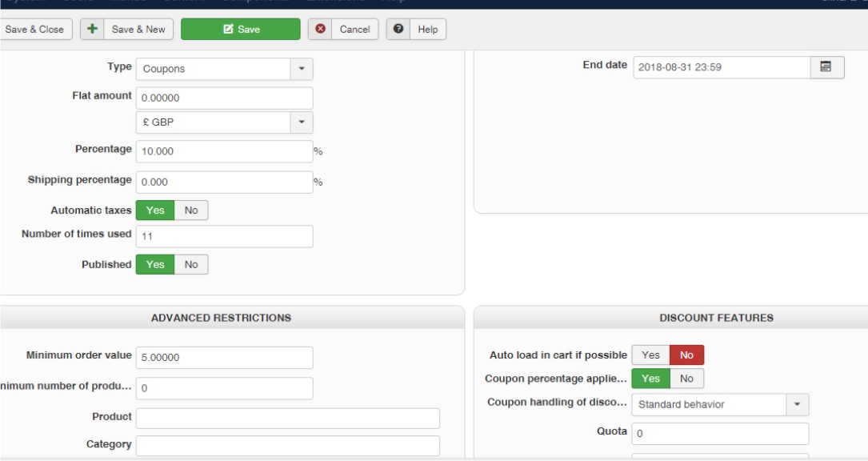Click the Product restriction field

tap(288, 419)
